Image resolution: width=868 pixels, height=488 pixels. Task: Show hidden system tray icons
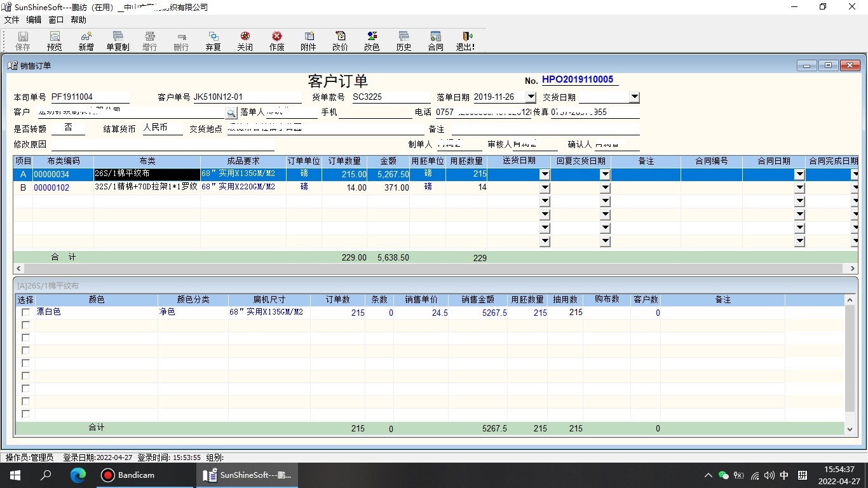708,475
